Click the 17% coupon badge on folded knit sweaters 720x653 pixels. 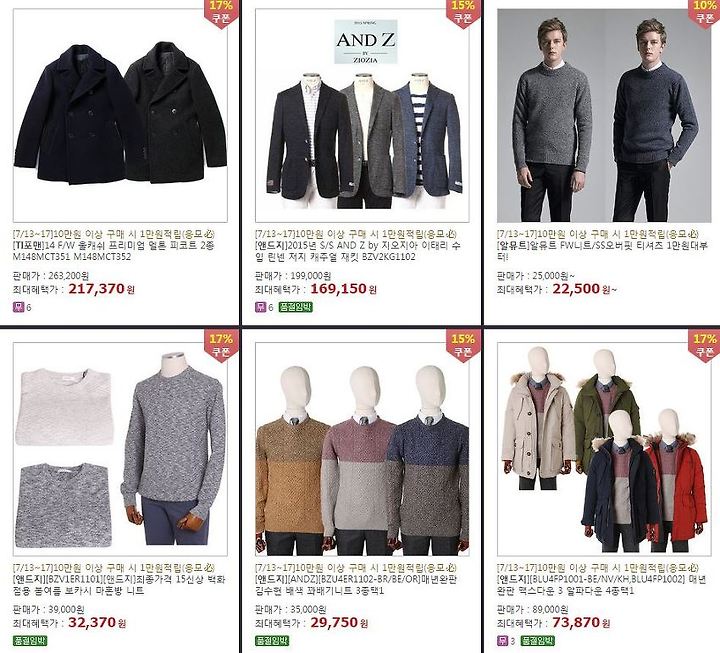221,346
